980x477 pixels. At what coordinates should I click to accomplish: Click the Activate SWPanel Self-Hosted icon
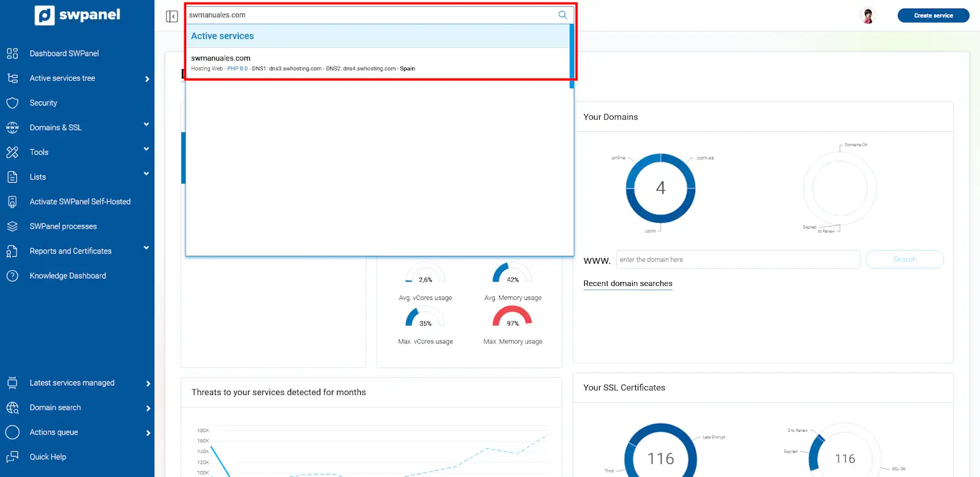(12, 201)
